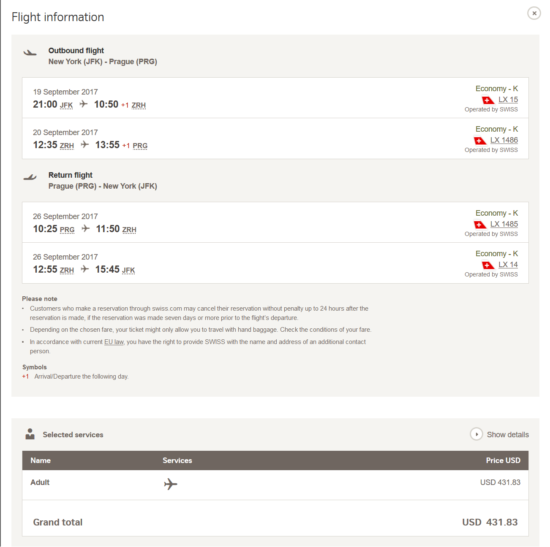Click the passenger icon beside Selected services
The width and height of the screenshot is (550, 547).
[30, 434]
